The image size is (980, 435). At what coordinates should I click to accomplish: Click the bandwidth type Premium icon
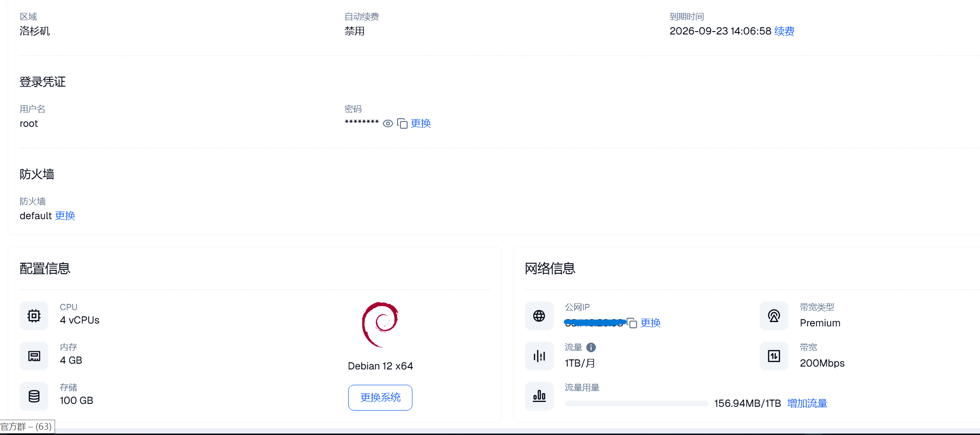pos(774,316)
